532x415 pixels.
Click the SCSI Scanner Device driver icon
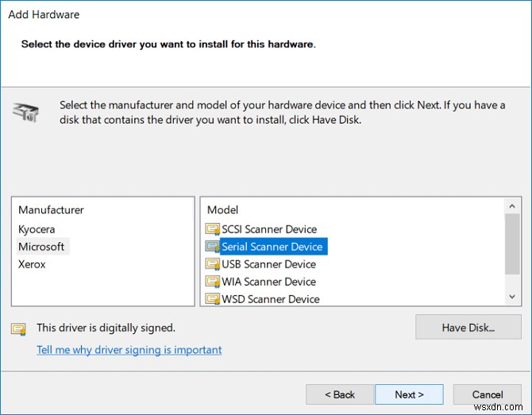(212, 229)
